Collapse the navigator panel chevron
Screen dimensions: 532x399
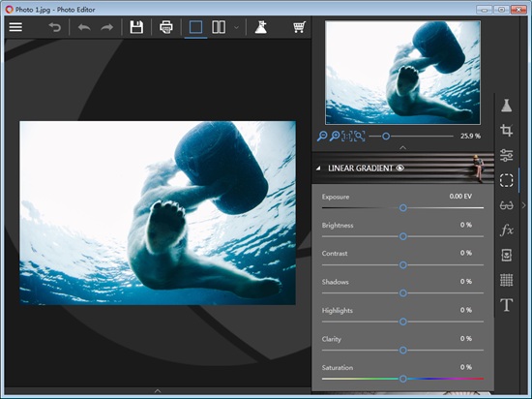pyautogui.click(x=402, y=148)
